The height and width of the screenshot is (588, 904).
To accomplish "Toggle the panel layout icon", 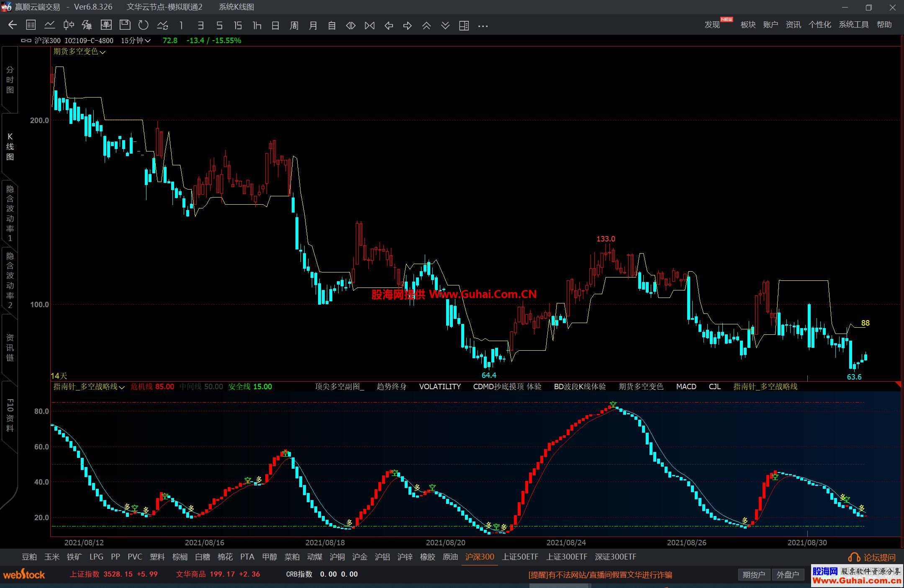I will pos(464,26).
